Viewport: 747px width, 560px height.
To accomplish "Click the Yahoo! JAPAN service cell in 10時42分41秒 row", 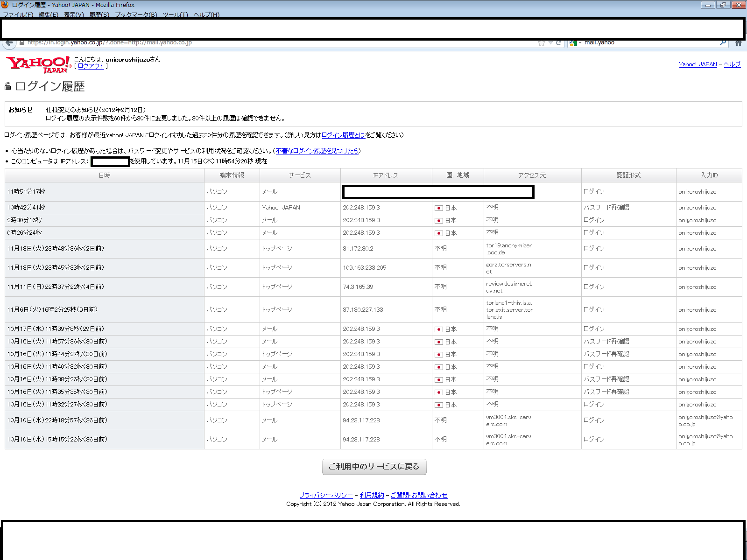I will [x=300, y=208].
